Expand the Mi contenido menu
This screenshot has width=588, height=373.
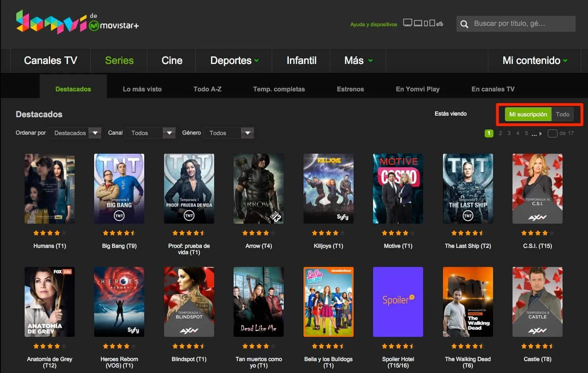coord(535,60)
